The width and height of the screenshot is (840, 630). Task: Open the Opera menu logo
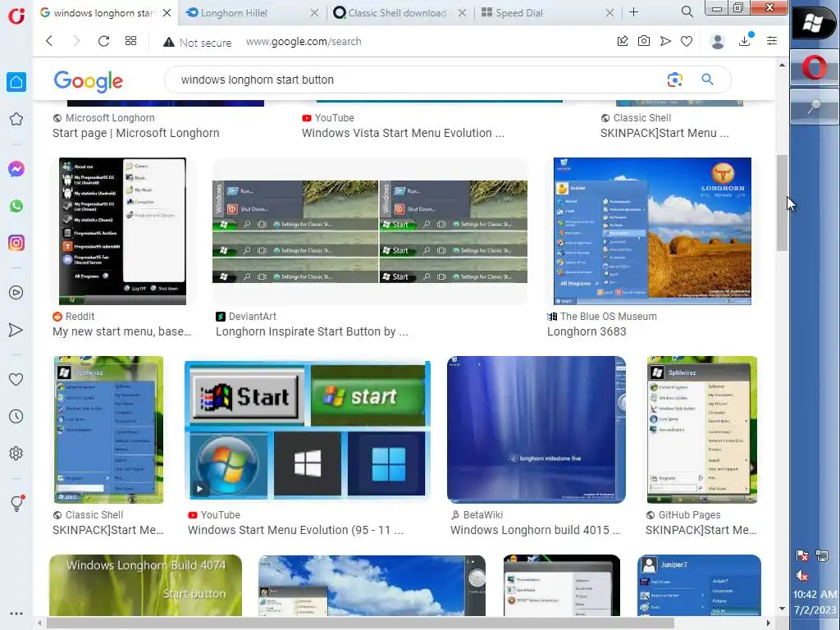[16, 15]
